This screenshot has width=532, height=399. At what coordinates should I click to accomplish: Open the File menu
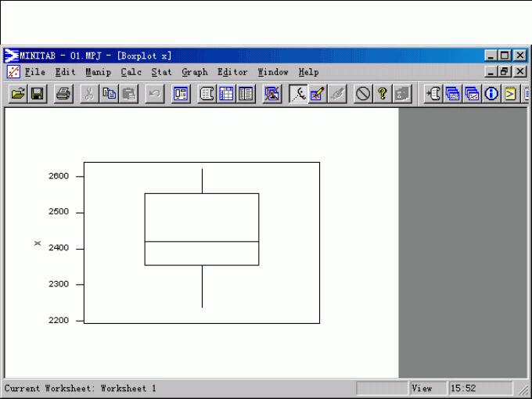pos(34,72)
